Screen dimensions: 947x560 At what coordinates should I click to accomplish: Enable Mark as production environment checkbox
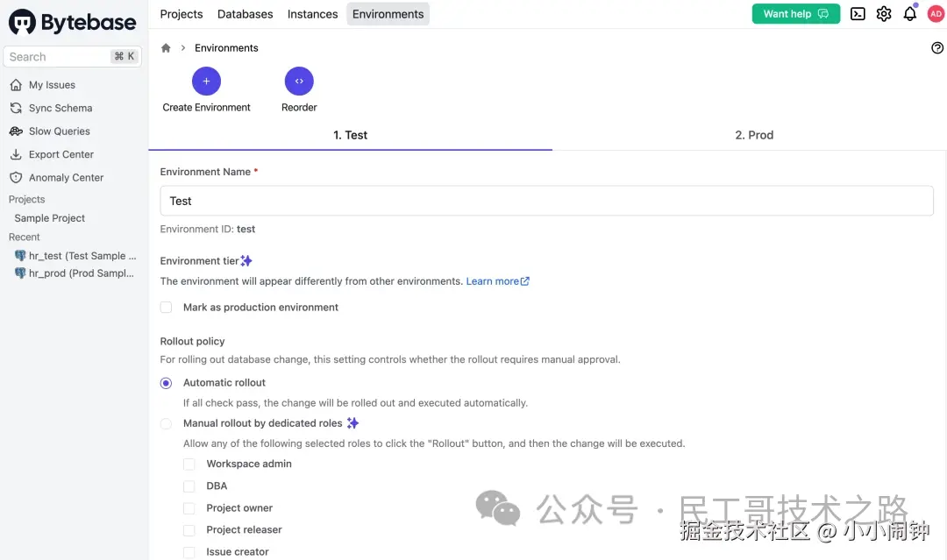[x=167, y=308]
